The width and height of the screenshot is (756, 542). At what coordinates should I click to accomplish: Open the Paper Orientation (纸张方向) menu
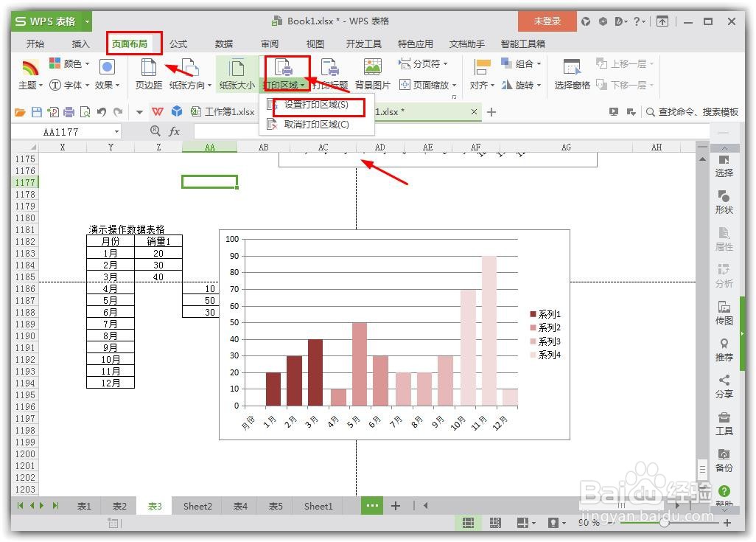pyautogui.click(x=190, y=74)
